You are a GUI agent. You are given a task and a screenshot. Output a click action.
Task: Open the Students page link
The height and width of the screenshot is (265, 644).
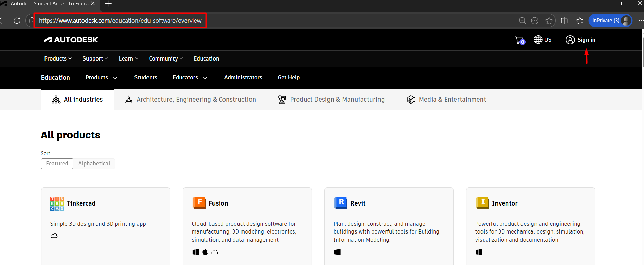coord(146,78)
